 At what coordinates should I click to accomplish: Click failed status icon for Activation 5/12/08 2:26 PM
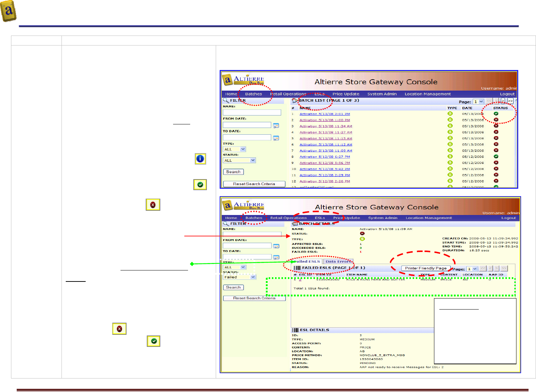[x=496, y=181]
